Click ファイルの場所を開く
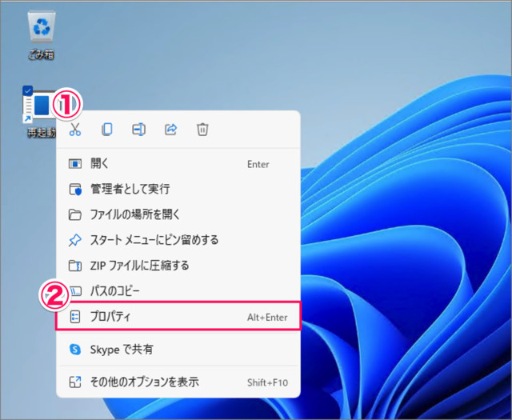 135,214
